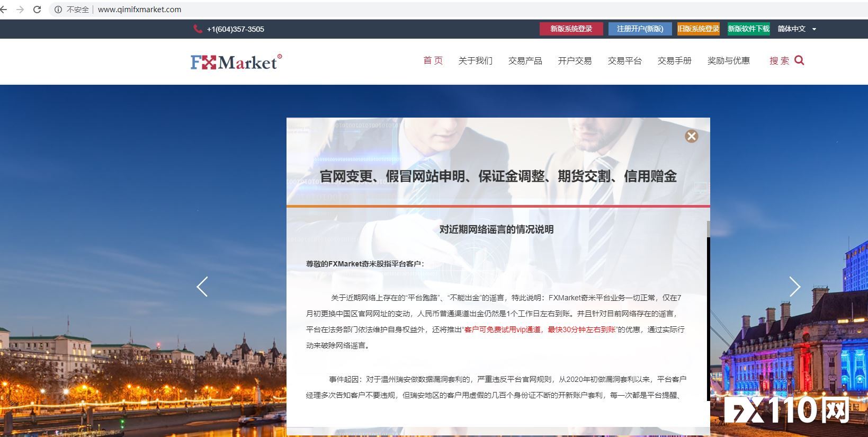Open 开户交易 menu item
Viewport: 868px width, 437px height.
(575, 60)
